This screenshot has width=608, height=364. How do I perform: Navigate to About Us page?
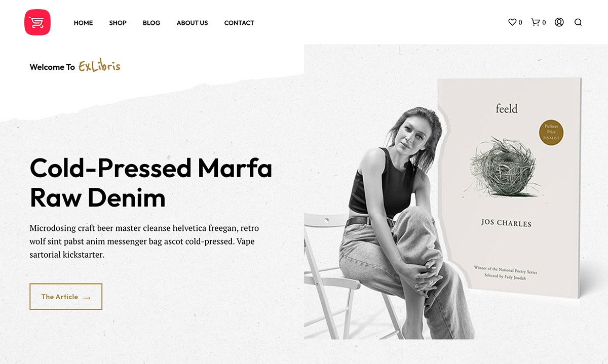point(192,23)
